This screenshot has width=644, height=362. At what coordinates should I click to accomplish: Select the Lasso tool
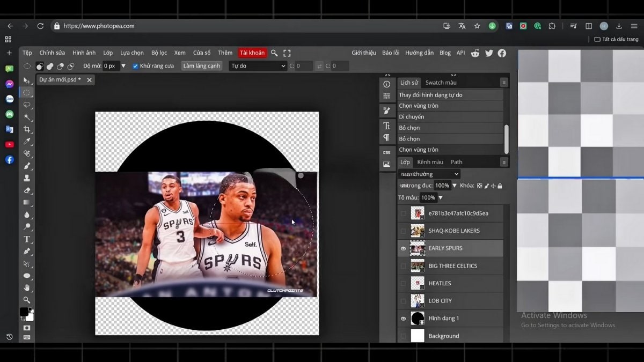coord(27,106)
